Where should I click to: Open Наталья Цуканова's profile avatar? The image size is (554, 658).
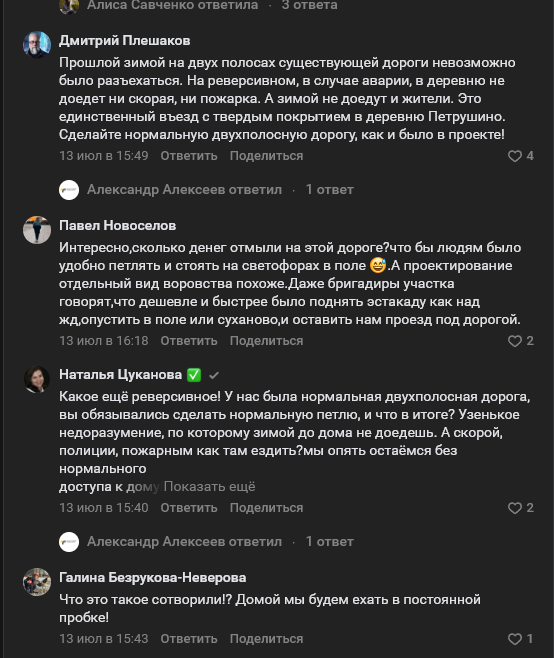[37, 379]
